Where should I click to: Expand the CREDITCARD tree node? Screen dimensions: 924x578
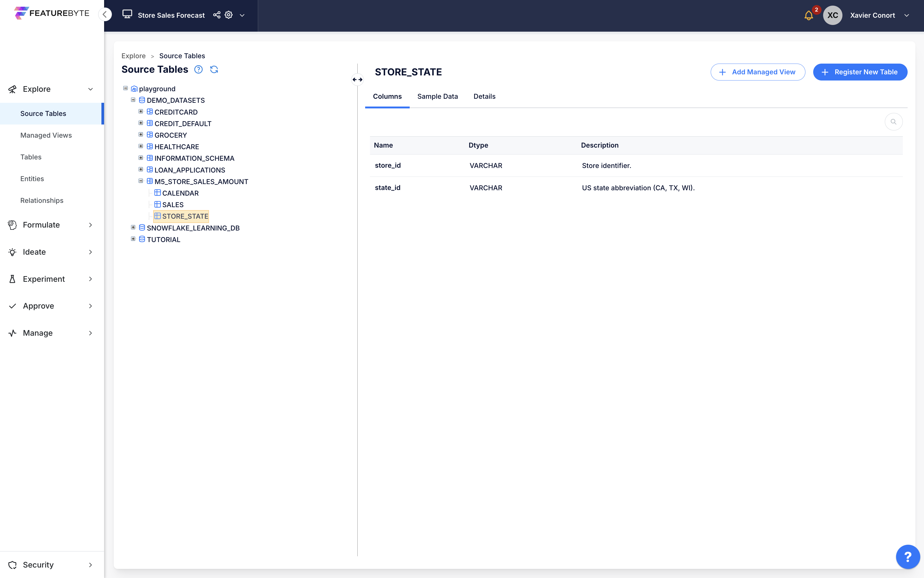141,112
